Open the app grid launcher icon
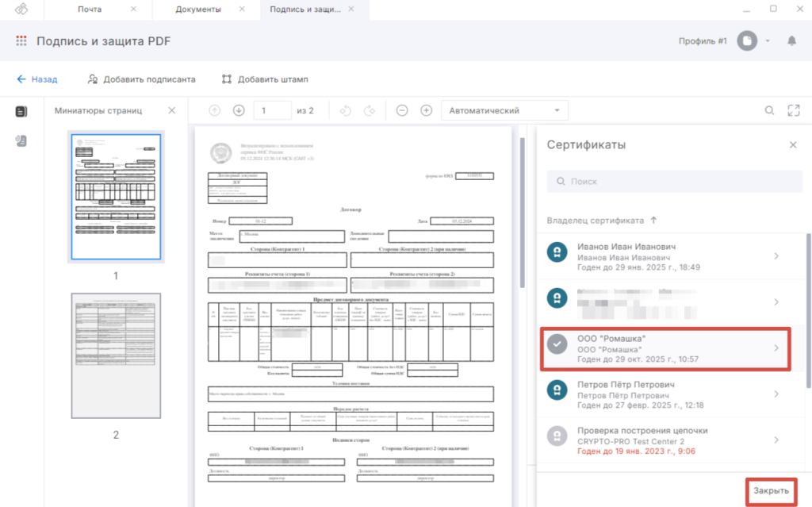 [x=21, y=41]
